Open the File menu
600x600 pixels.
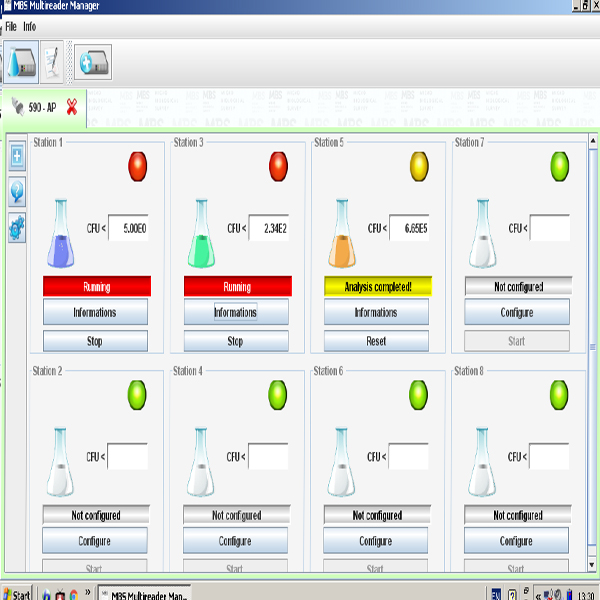click(11, 26)
